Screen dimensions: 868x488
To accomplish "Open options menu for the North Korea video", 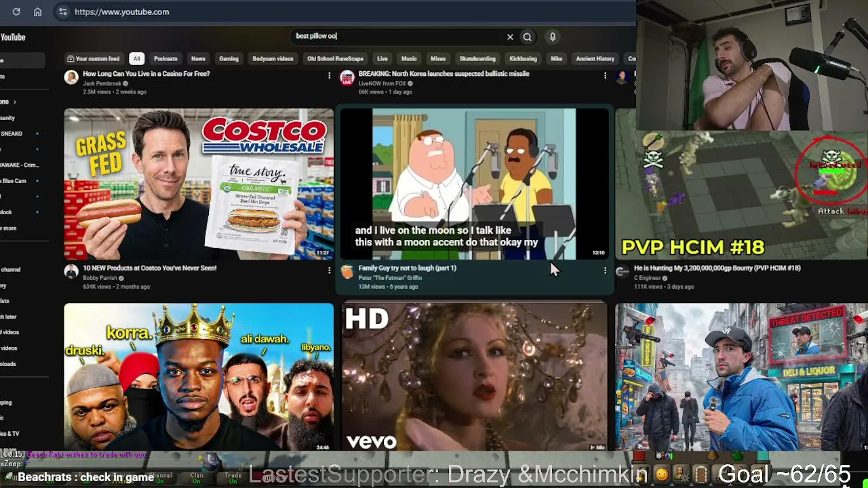I will click(x=605, y=76).
